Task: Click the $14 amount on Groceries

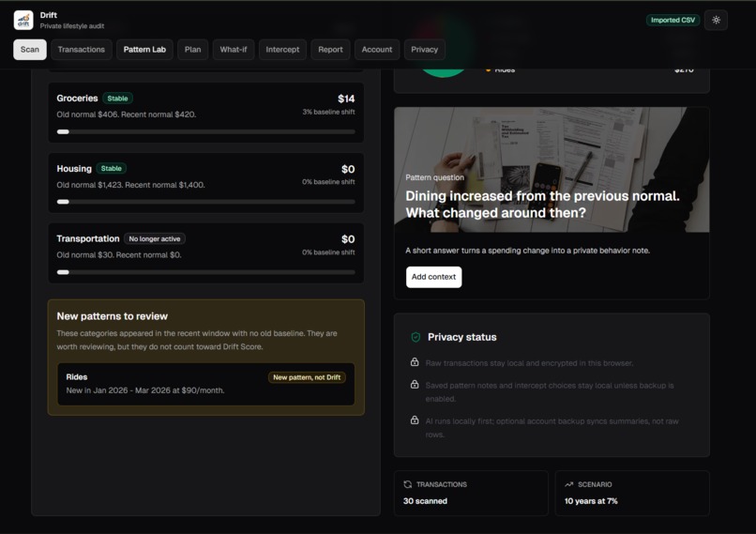Action: (346, 99)
